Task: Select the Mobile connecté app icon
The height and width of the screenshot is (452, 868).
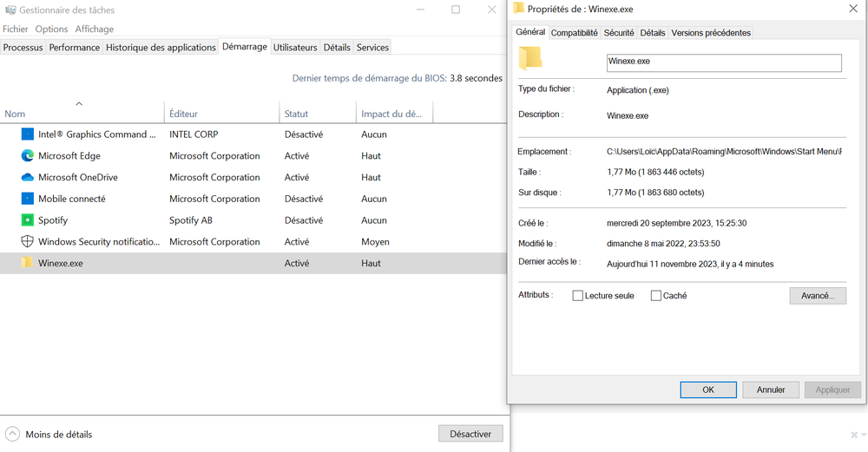Action: point(27,199)
